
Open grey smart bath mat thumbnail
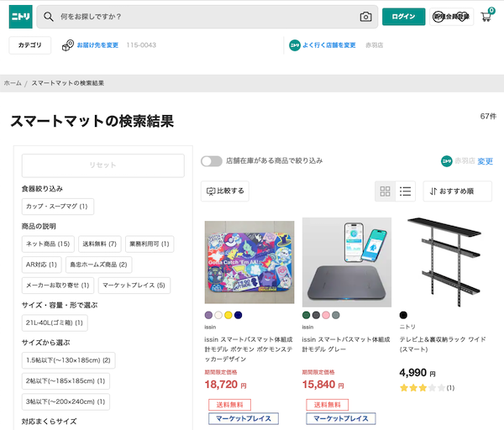click(347, 262)
